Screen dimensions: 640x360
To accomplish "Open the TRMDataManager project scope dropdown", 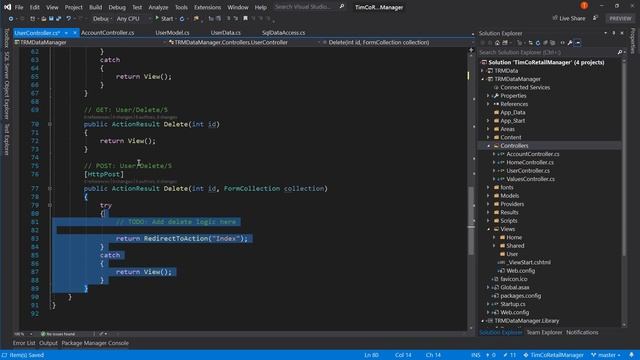I will click(90, 42).
